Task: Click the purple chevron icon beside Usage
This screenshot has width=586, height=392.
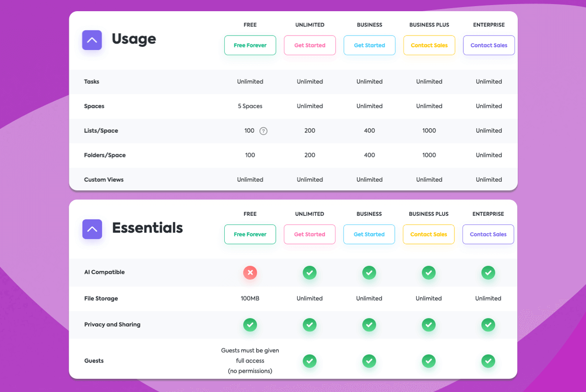Action: (x=92, y=40)
